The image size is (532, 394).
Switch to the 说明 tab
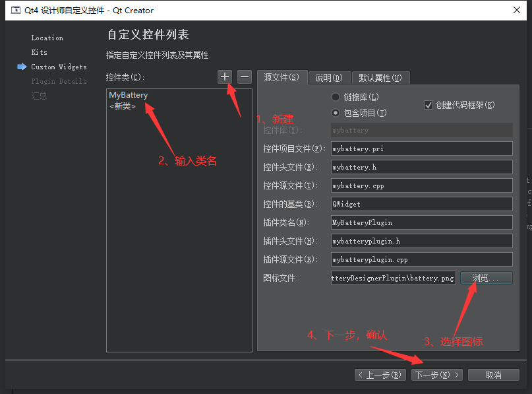pyautogui.click(x=328, y=77)
